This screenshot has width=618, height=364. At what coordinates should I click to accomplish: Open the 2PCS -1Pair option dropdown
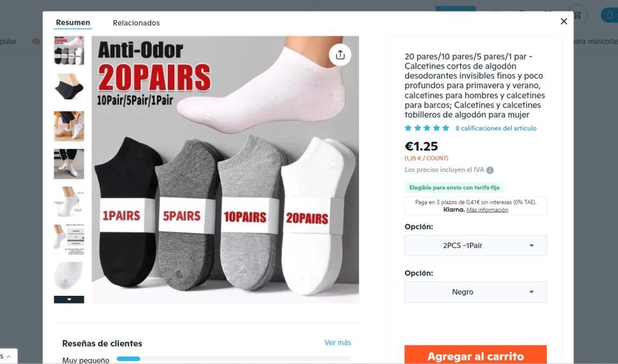476,245
